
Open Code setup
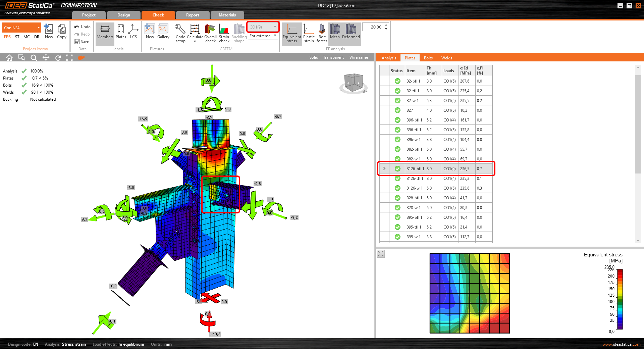coord(180,33)
